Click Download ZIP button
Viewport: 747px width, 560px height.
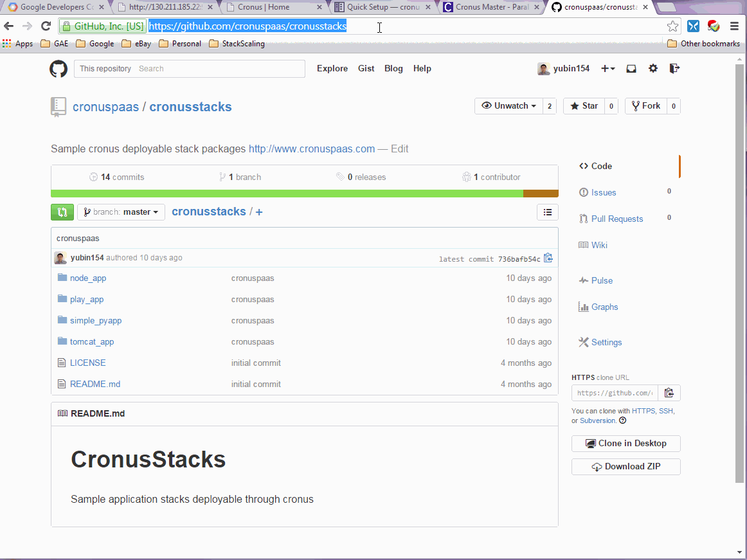tap(626, 467)
